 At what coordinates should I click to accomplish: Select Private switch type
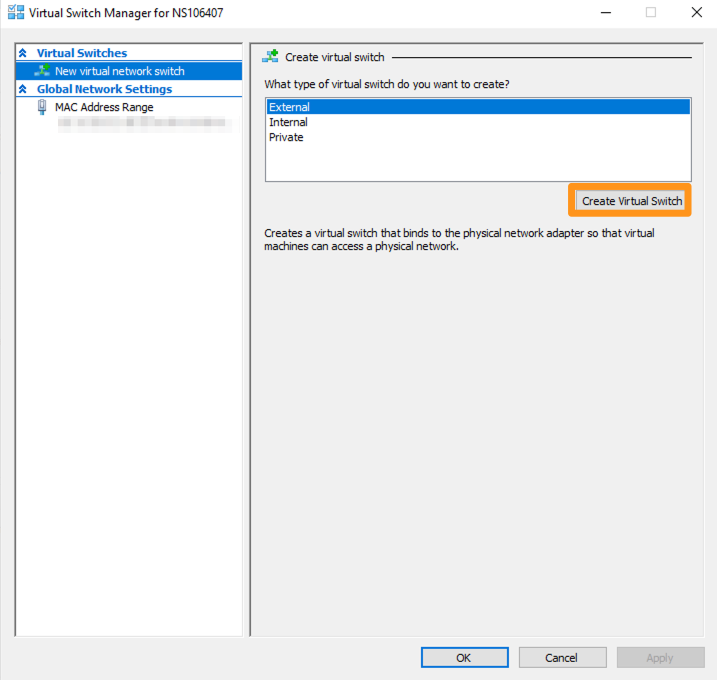478,137
